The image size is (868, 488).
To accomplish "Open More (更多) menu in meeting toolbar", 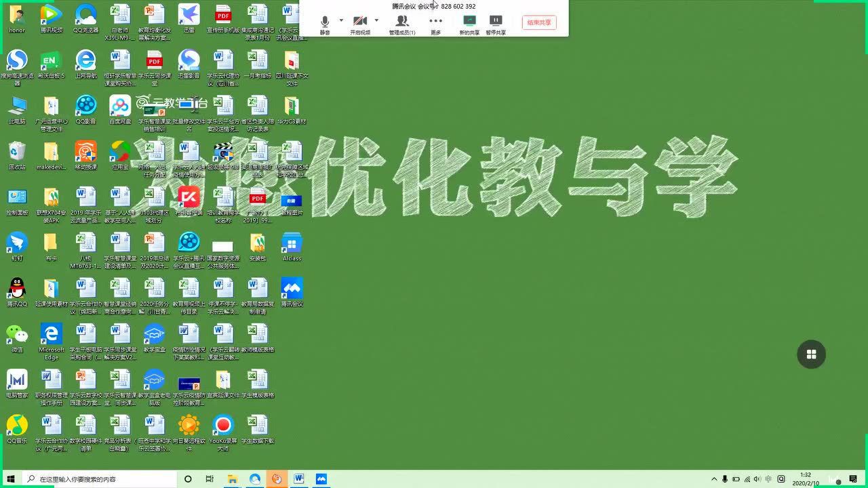I will 435,24.
